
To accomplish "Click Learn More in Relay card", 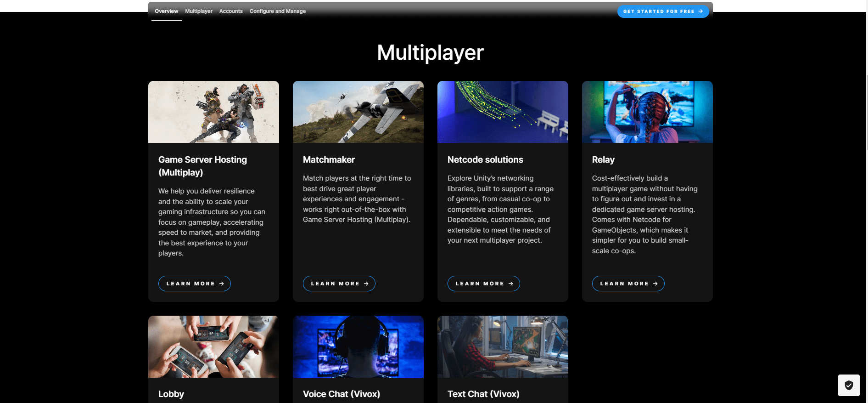I will pyautogui.click(x=628, y=284).
